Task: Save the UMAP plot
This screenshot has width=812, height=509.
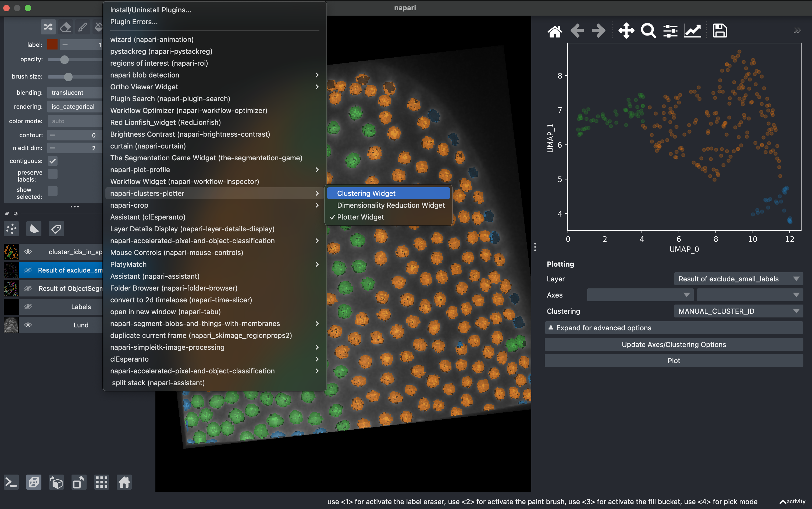Action: [x=720, y=30]
